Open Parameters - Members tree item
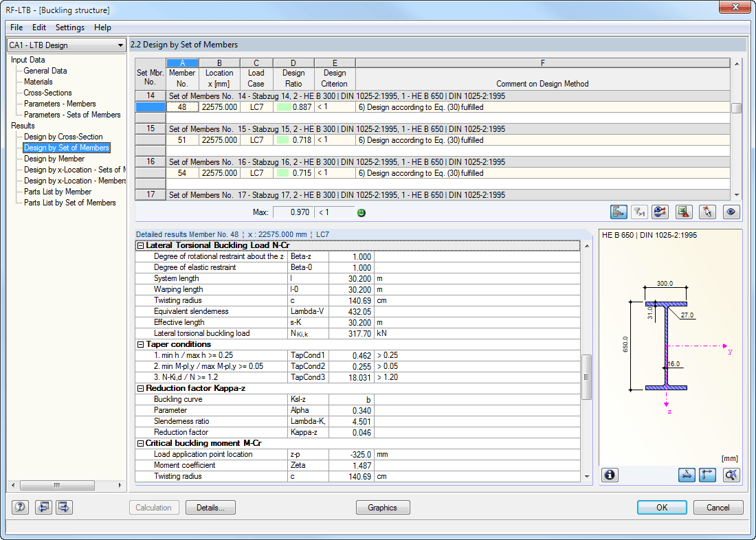 pos(60,104)
